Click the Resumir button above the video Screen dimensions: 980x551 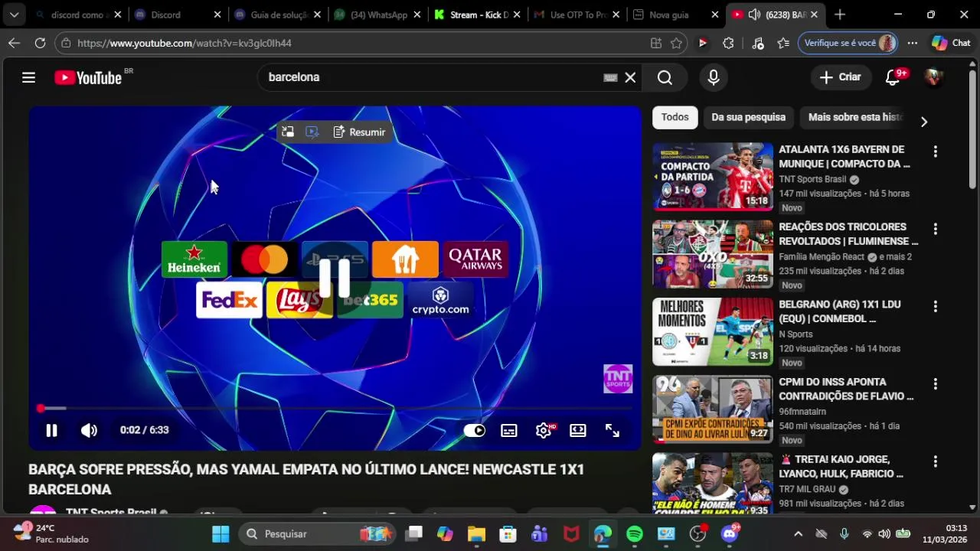point(359,132)
